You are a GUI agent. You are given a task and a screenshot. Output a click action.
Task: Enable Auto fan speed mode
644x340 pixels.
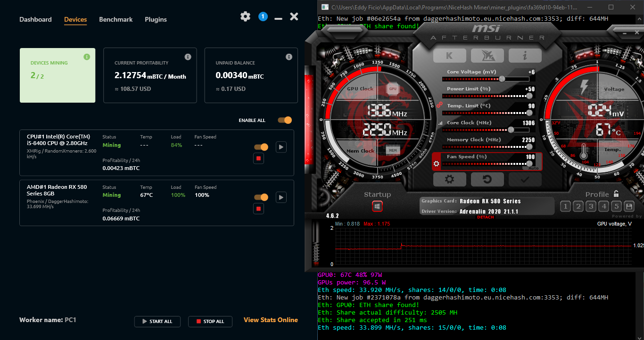(533, 167)
